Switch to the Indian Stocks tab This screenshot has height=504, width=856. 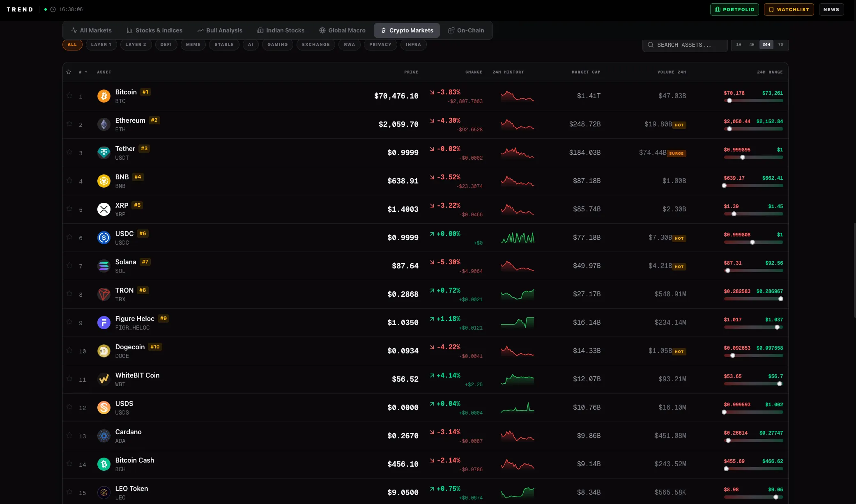click(x=281, y=30)
